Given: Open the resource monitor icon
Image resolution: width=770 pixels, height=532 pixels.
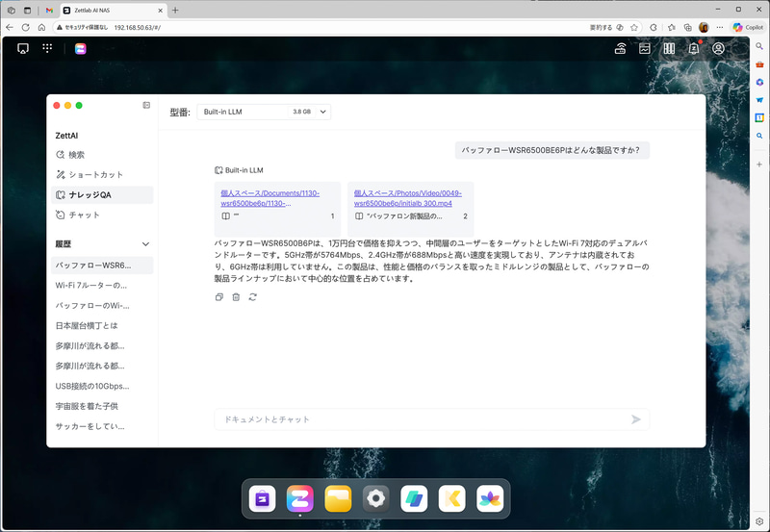Looking at the screenshot, I should click(x=644, y=49).
